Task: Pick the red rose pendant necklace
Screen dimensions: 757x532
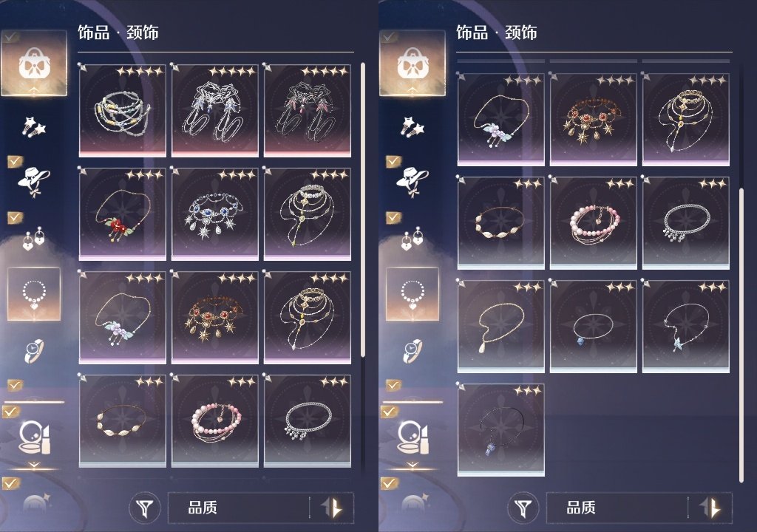Action: (123, 214)
